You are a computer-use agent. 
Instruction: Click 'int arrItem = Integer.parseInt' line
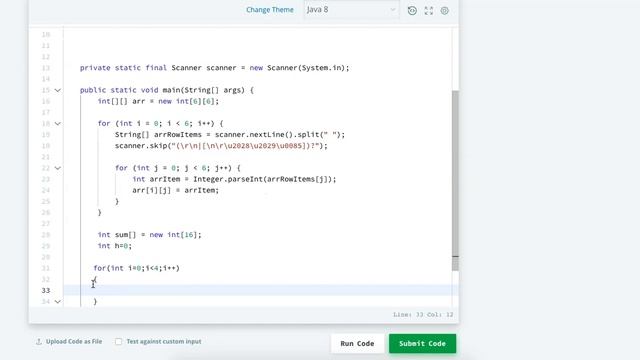[x=234, y=179]
